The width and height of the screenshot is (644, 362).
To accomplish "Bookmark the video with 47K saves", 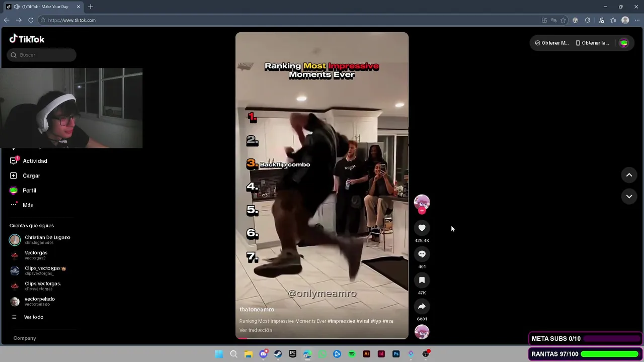I will [422, 280].
